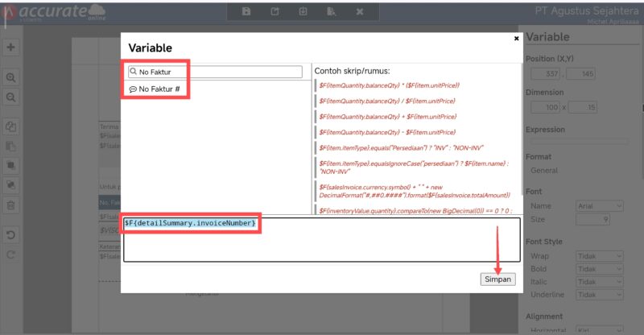Click the copy icon in left sidebar

click(11, 127)
